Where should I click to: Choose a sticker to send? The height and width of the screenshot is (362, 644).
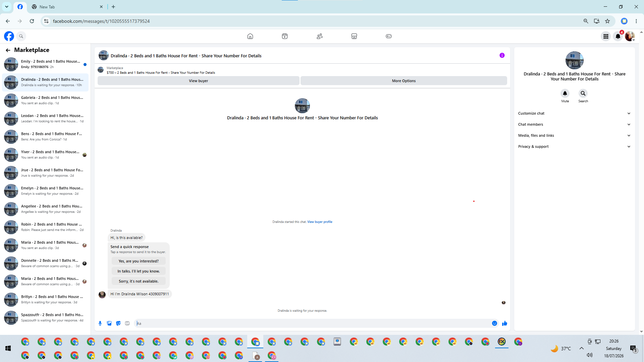click(118, 323)
